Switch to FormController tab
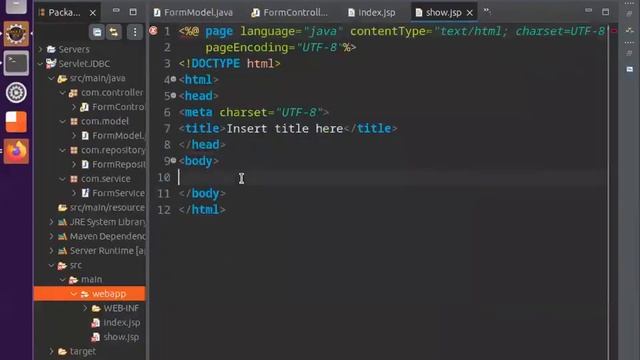The height and width of the screenshot is (360, 640). (290, 13)
